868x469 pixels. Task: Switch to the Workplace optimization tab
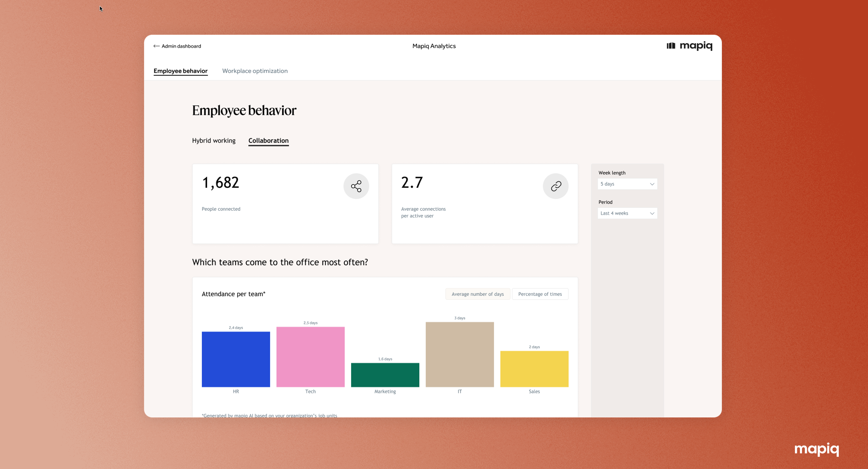pos(255,71)
